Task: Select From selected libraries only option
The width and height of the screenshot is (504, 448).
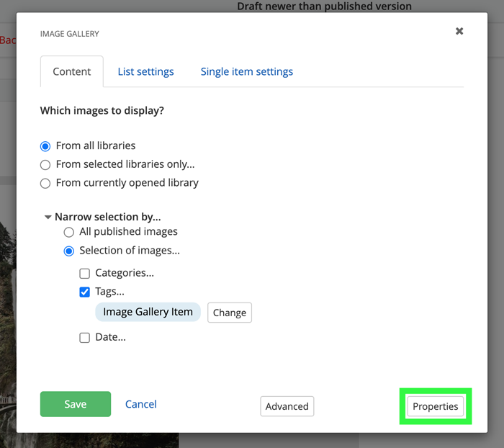Action: (x=45, y=165)
